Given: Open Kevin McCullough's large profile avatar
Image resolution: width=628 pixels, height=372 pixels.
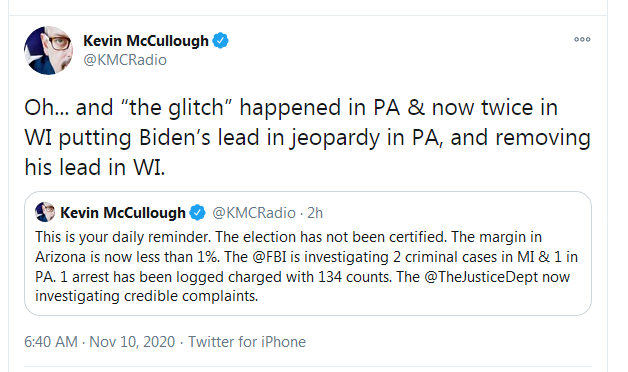Looking at the screenshot, I should pos(48,50).
